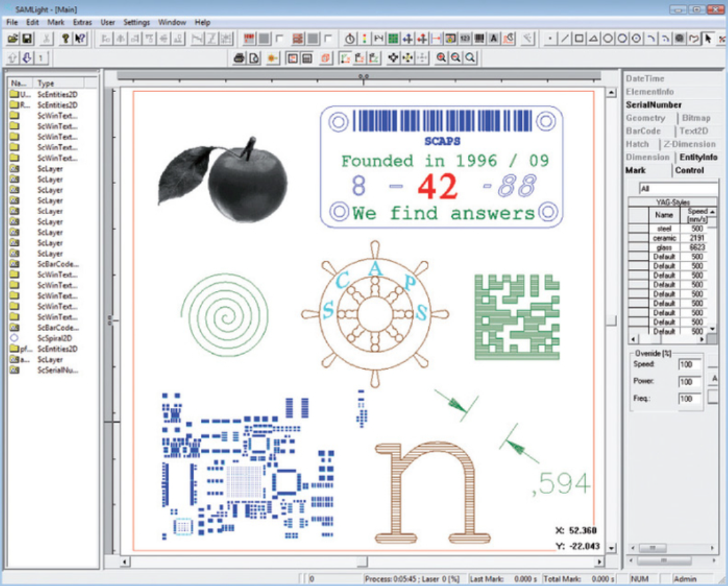The image size is (728, 586).
Task: Open the Edit menu
Action: point(33,22)
